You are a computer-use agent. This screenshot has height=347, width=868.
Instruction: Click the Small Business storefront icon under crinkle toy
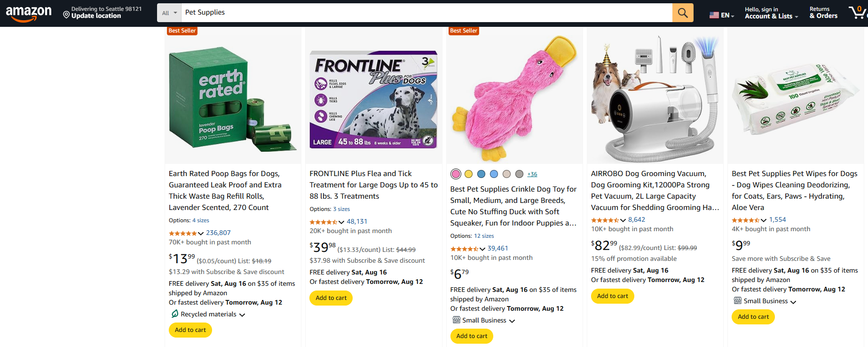coord(457,320)
